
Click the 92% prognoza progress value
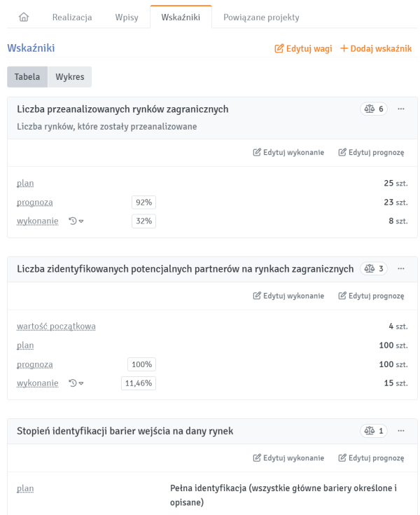click(144, 202)
